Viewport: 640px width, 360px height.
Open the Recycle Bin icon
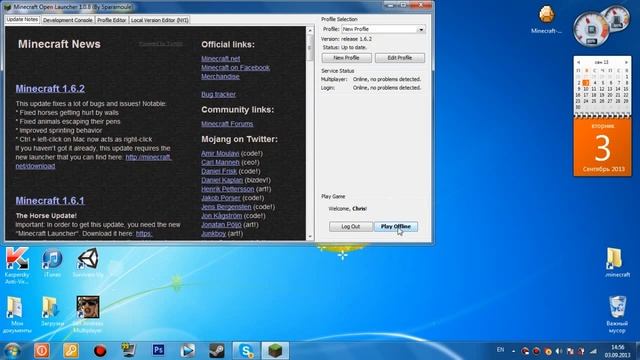click(617, 314)
